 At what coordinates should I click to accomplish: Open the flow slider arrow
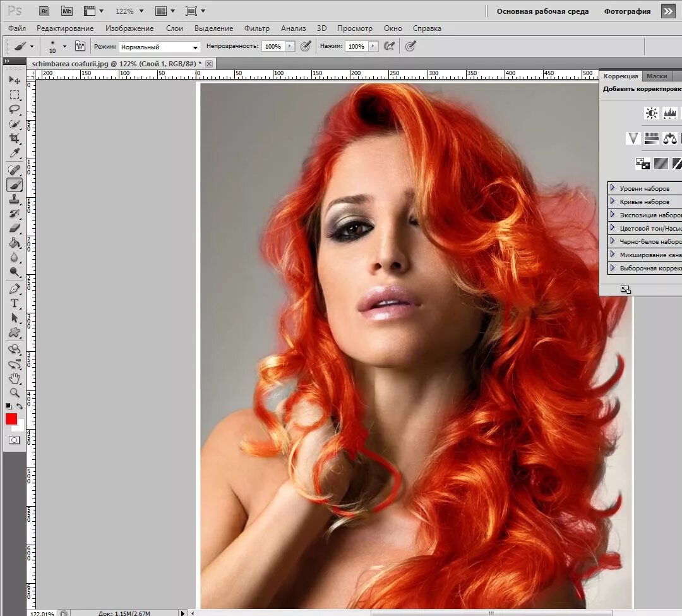pos(373,46)
